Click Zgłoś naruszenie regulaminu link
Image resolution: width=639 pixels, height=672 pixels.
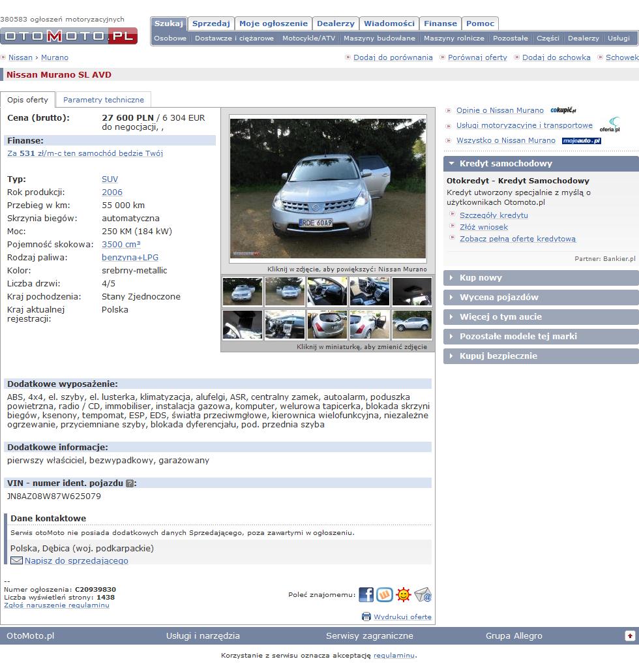pos(57,605)
